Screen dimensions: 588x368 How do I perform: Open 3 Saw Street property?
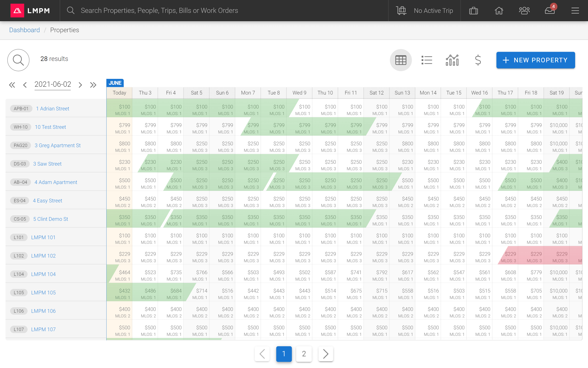[x=47, y=164]
